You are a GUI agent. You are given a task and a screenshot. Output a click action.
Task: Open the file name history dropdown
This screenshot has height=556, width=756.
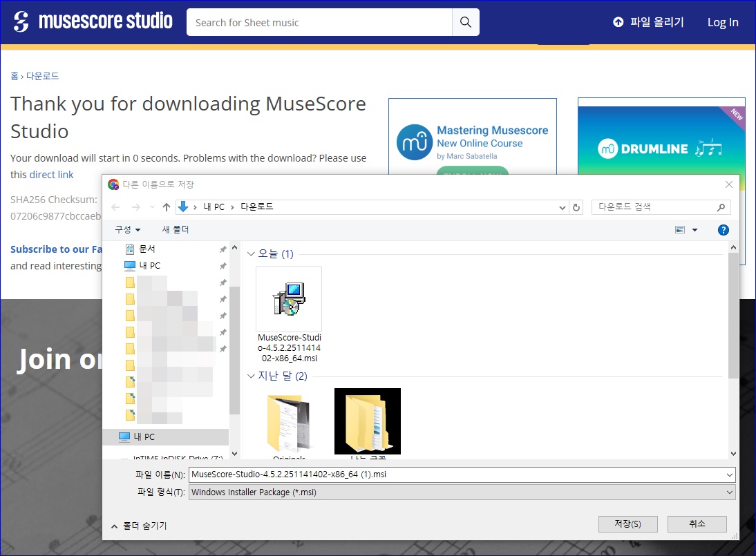730,474
